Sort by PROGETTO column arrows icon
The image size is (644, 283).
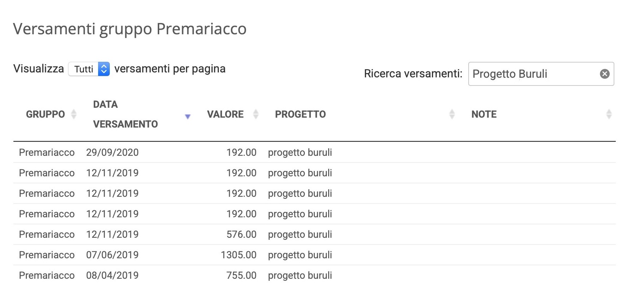tap(452, 114)
